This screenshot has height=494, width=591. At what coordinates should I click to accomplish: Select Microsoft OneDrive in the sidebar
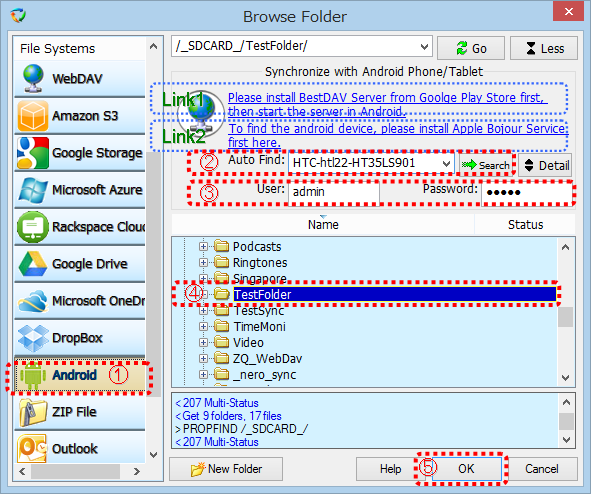[80, 300]
